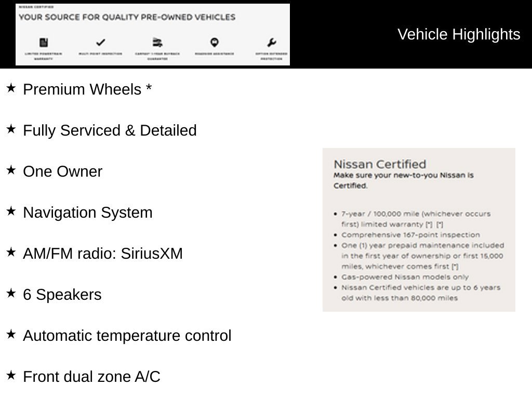The image size is (532, 399).
Task: Click the 'Nissan Certified' card heading
Action: 380,164
